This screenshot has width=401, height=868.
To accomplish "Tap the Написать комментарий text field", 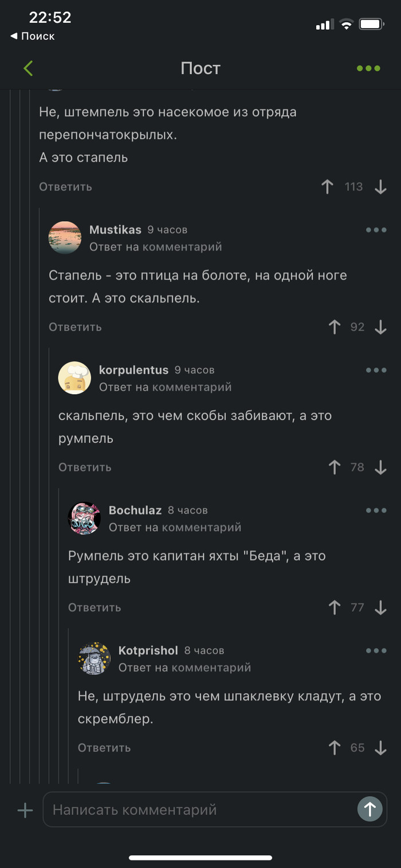I will click(200, 810).
